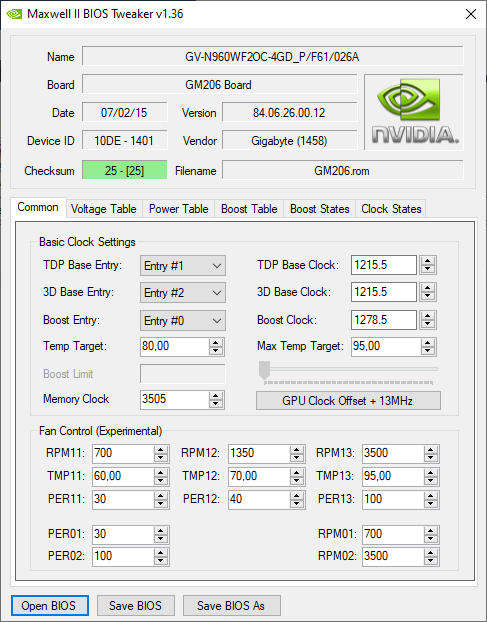Click into the RPM02 field

pos(393,557)
